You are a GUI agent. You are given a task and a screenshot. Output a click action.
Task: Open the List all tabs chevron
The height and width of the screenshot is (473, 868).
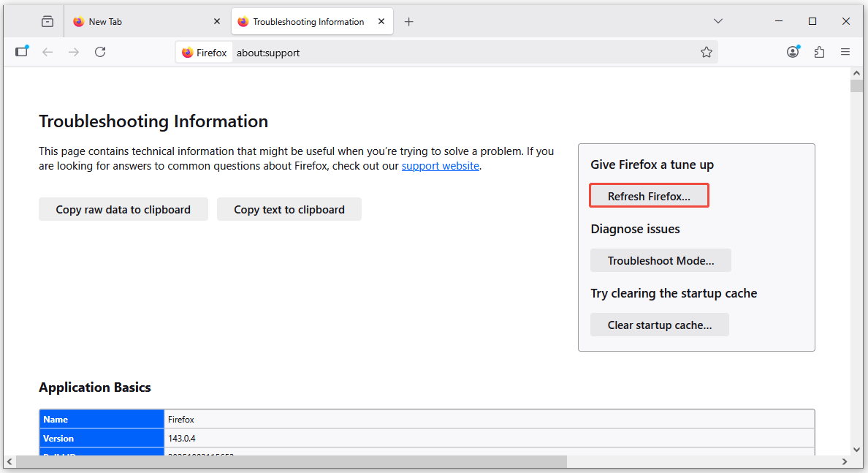(718, 21)
